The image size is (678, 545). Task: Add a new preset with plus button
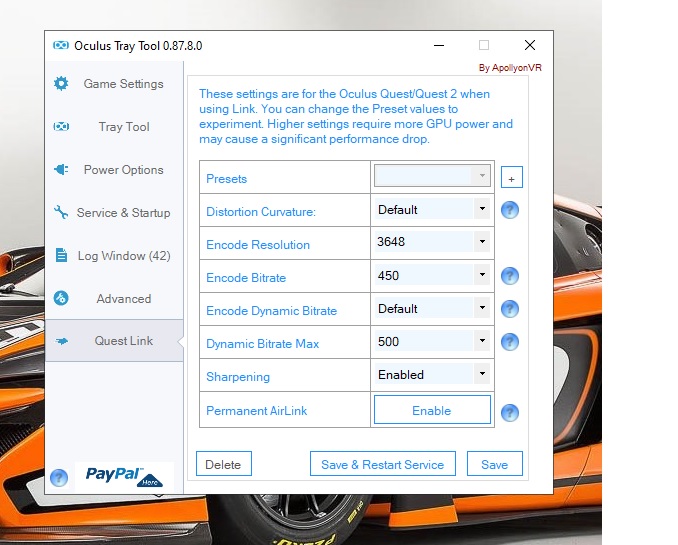512,177
